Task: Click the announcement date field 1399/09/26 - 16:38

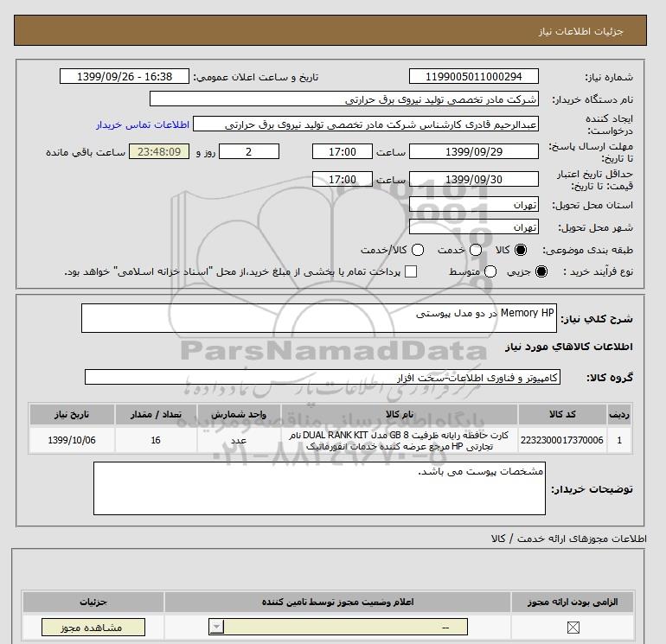Action: 125,77
